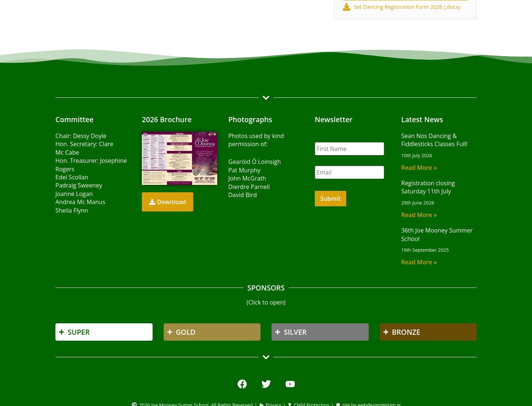
Task: Click the 'Joanne Logan' committee entry
Action: [x=74, y=194]
